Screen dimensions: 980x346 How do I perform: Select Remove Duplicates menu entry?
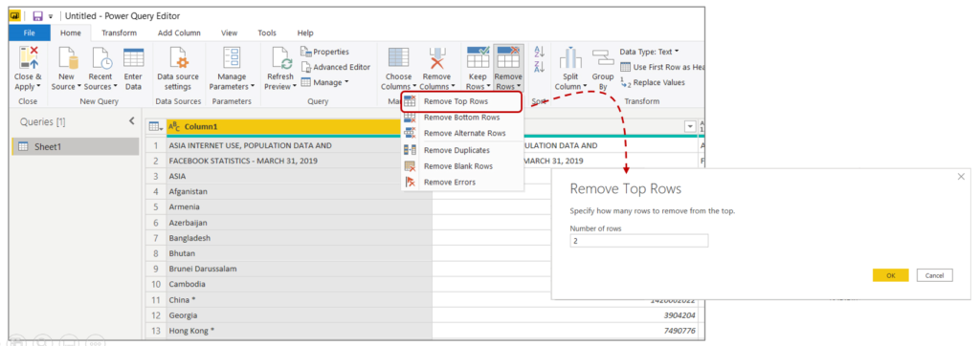457,150
